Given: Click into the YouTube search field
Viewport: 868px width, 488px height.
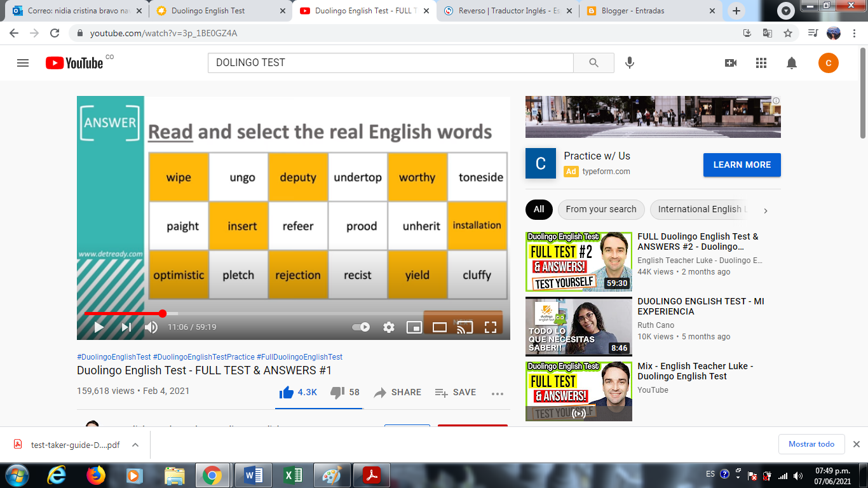Looking at the screenshot, I should click(391, 63).
